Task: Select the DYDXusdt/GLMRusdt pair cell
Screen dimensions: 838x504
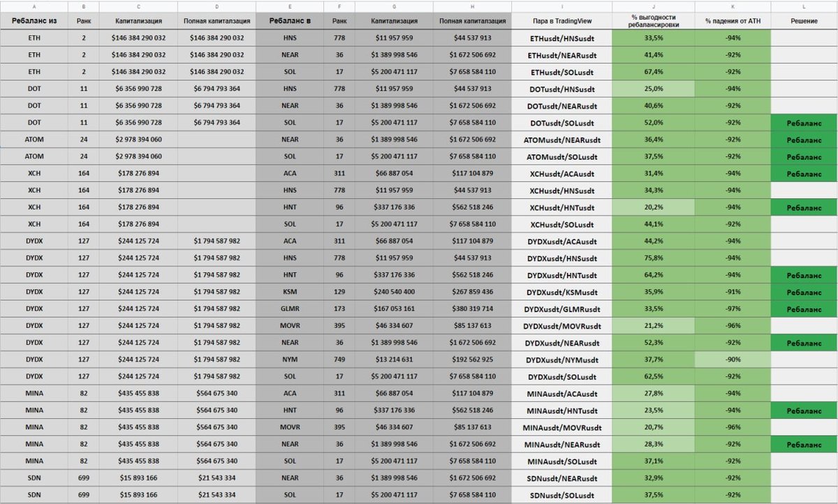Action: click(x=561, y=309)
